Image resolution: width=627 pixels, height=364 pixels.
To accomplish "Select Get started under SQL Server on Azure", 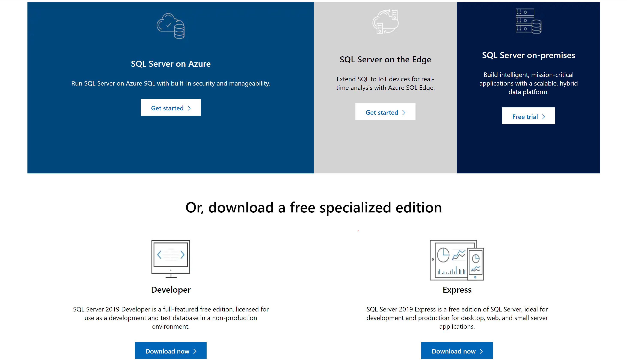I will click(171, 108).
